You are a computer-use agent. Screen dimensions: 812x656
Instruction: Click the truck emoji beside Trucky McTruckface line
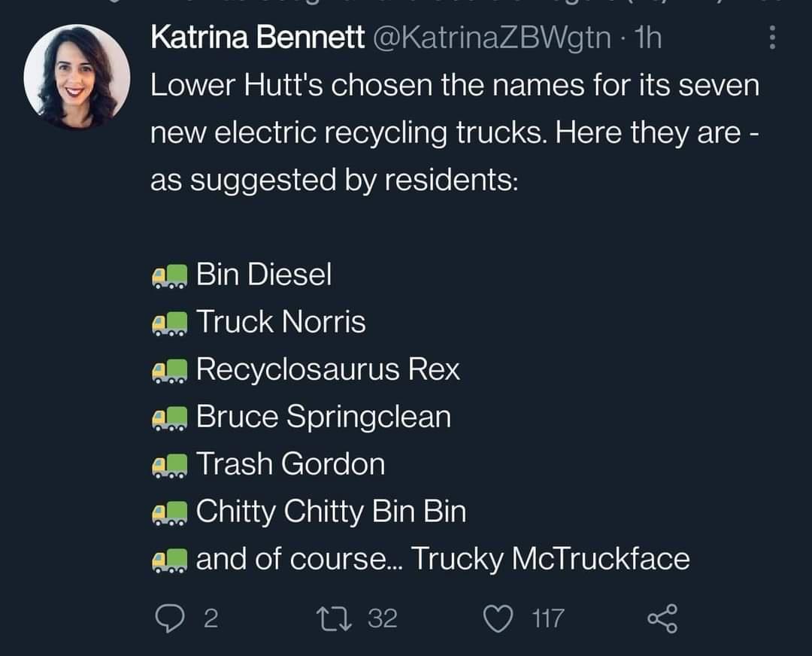tap(168, 560)
